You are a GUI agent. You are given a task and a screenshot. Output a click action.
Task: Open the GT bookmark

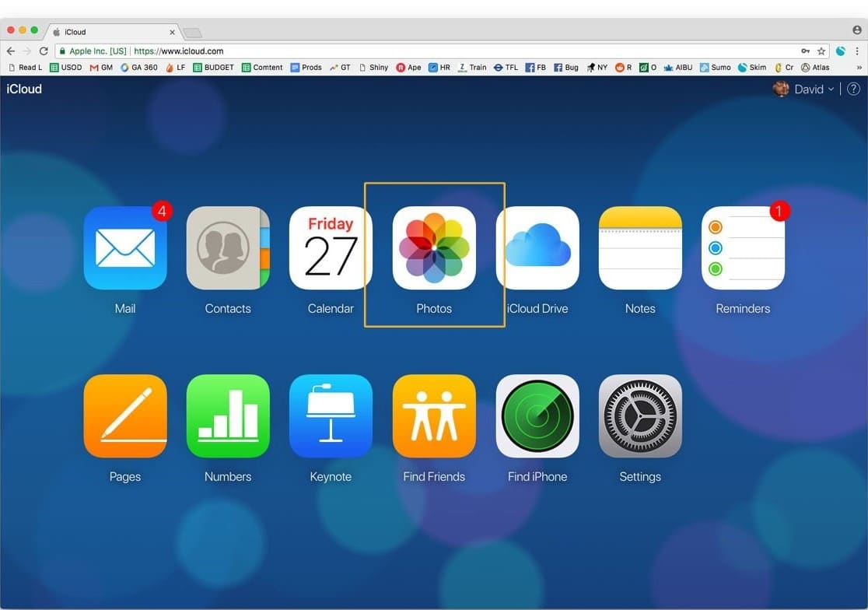pyautogui.click(x=341, y=68)
